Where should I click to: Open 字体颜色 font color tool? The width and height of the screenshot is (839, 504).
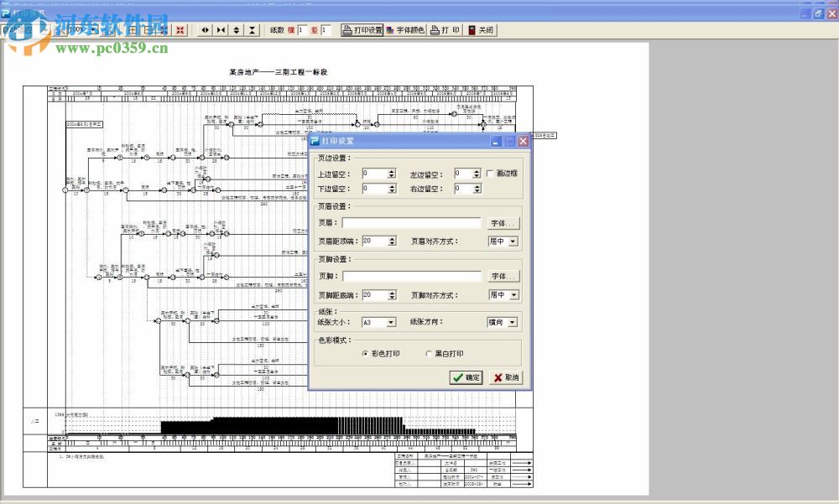(405, 30)
